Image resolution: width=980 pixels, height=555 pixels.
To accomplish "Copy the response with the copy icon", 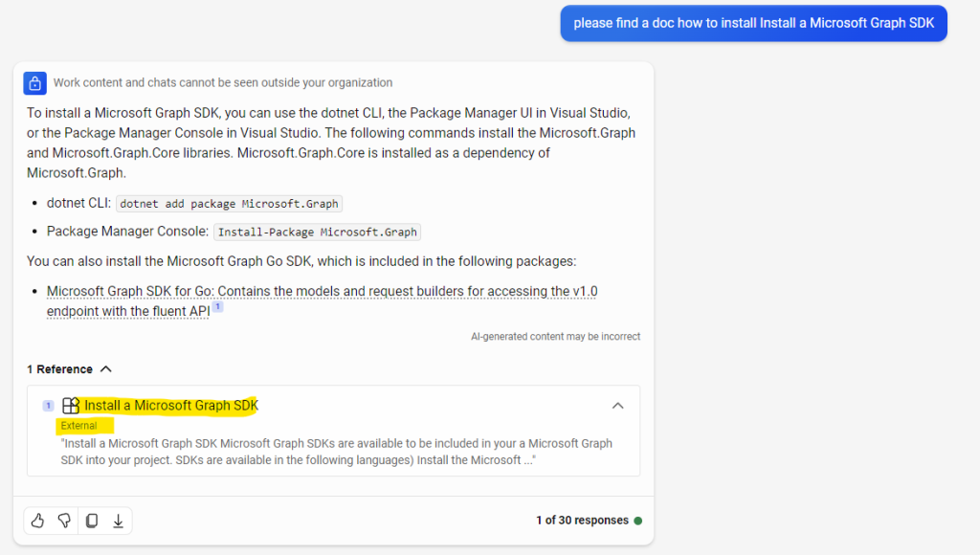I will coord(91,521).
